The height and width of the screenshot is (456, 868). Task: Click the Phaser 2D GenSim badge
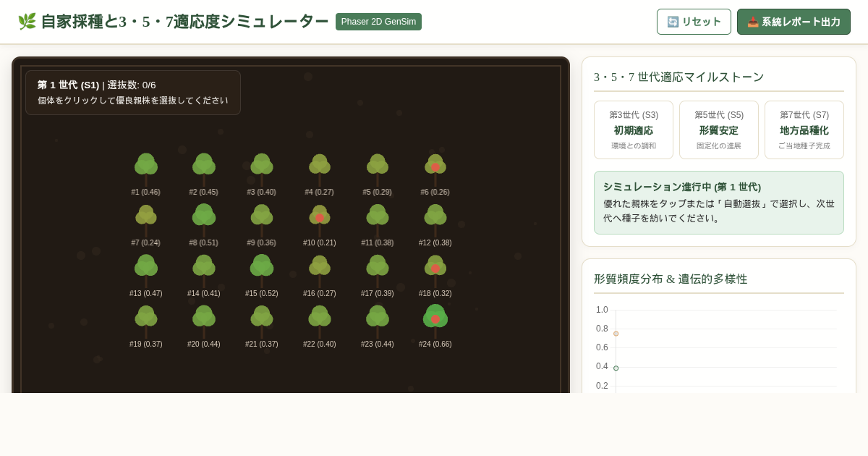tap(378, 22)
